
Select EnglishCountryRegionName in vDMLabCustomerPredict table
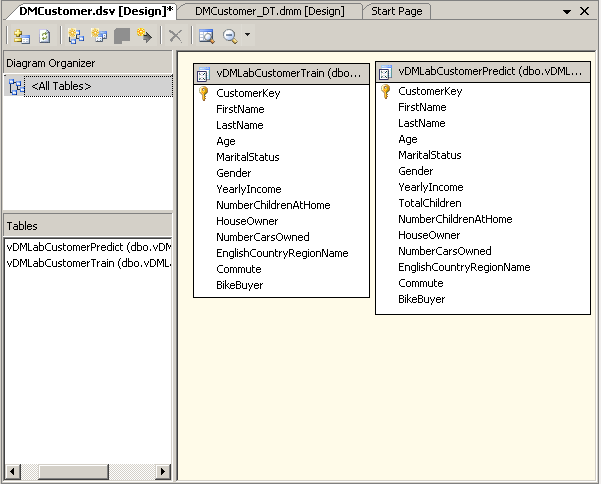click(x=464, y=267)
